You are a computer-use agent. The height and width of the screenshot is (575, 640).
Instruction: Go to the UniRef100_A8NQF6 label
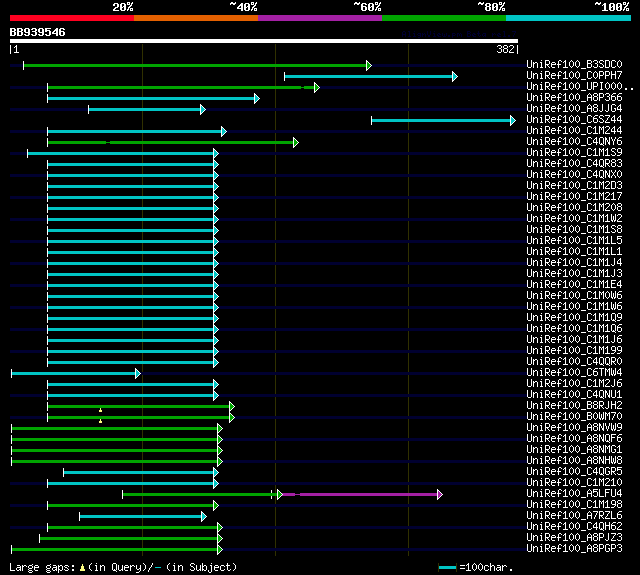coord(574,439)
